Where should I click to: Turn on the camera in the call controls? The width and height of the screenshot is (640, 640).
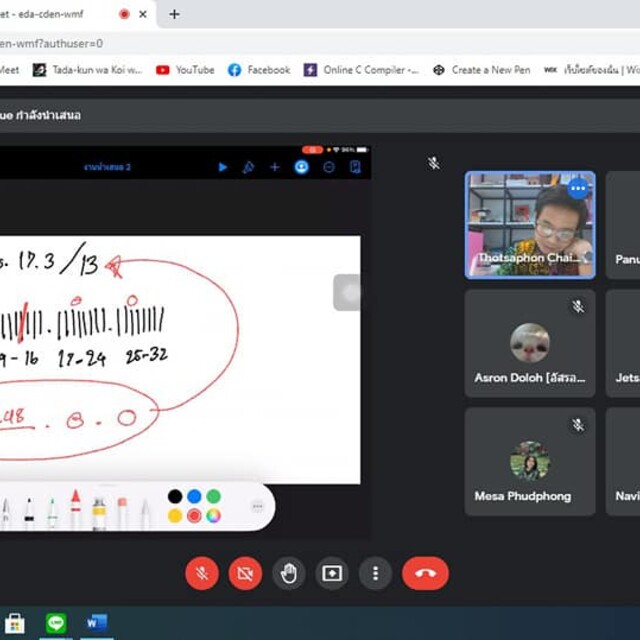pos(245,573)
